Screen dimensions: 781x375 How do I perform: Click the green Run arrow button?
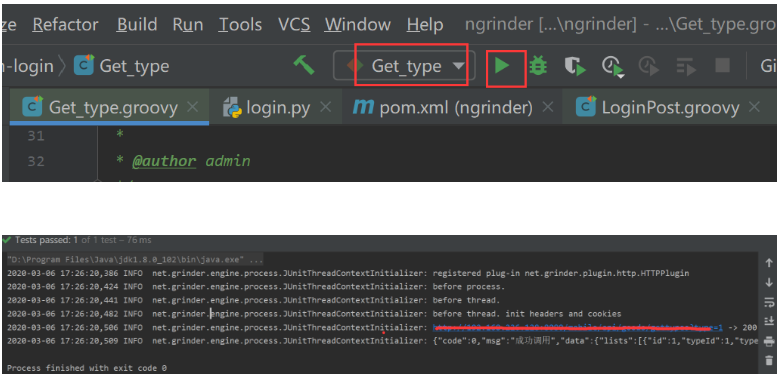pos(502,65)
